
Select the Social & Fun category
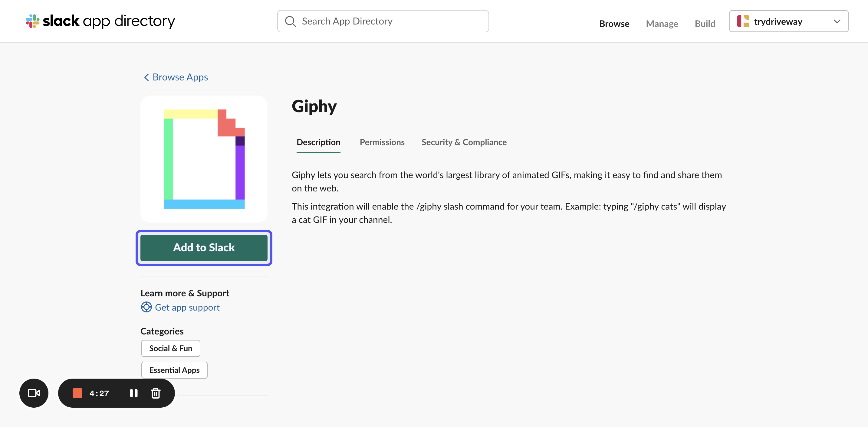(x=170, y=348)
